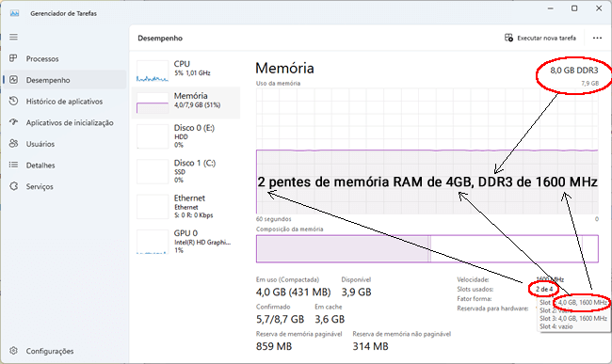Screen dimensions: 612x364
Task: Toggle the hamburger navigation menu
Action: pyautogui.click(x=14, y=37)
